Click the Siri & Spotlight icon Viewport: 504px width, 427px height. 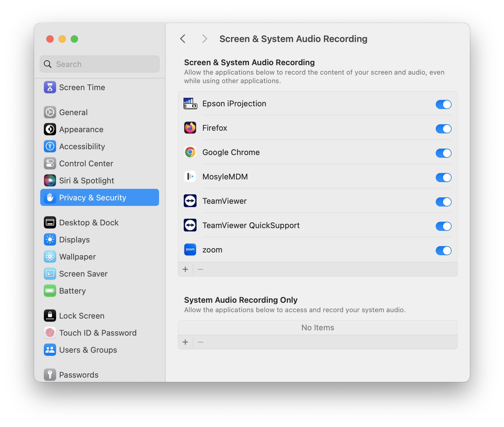[50, 181]
